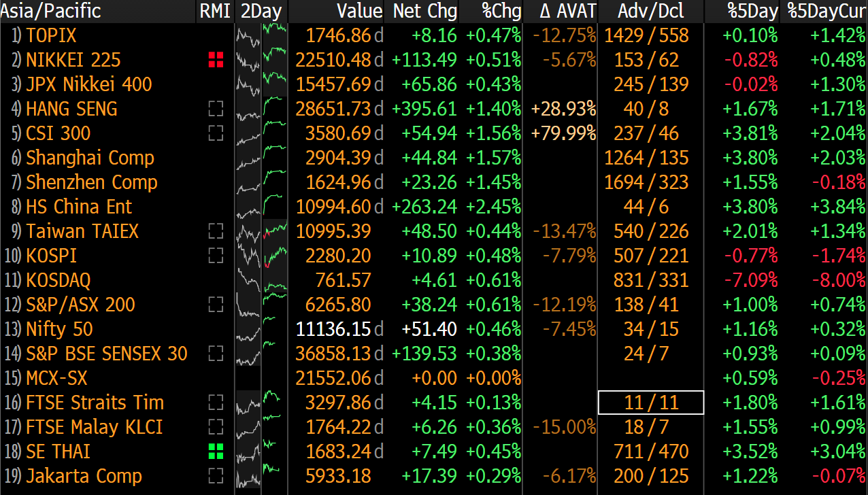The image size is (868, 495).
Task: Click the RMI box icon for KOSPI
Action: pos(216,256)
